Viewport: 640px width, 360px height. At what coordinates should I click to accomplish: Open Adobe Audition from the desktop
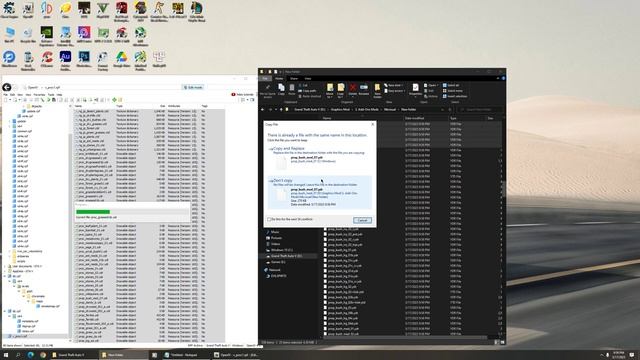(65, 60)
